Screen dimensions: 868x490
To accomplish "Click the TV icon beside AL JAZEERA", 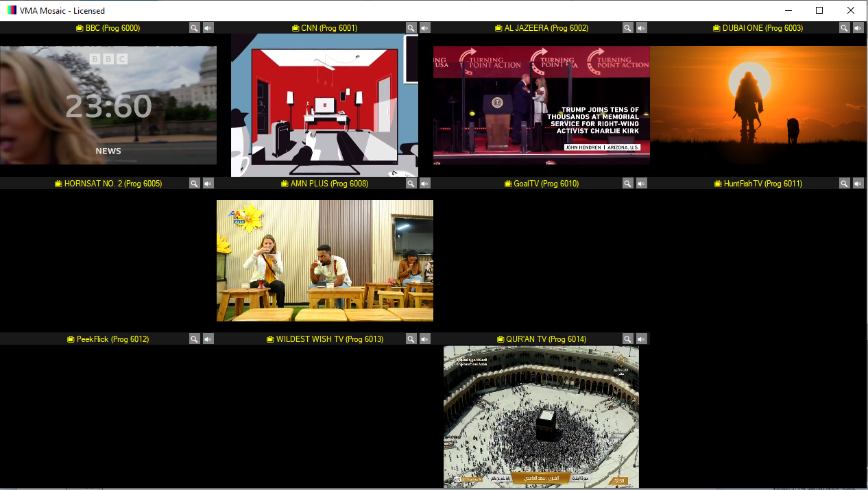I will tap(498, 28).
